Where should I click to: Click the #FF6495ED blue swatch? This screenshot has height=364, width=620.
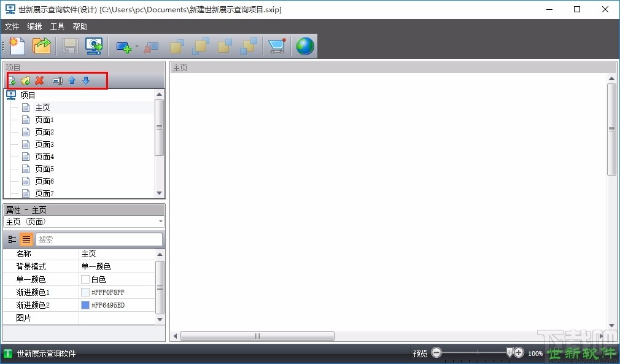click(85, 305)
